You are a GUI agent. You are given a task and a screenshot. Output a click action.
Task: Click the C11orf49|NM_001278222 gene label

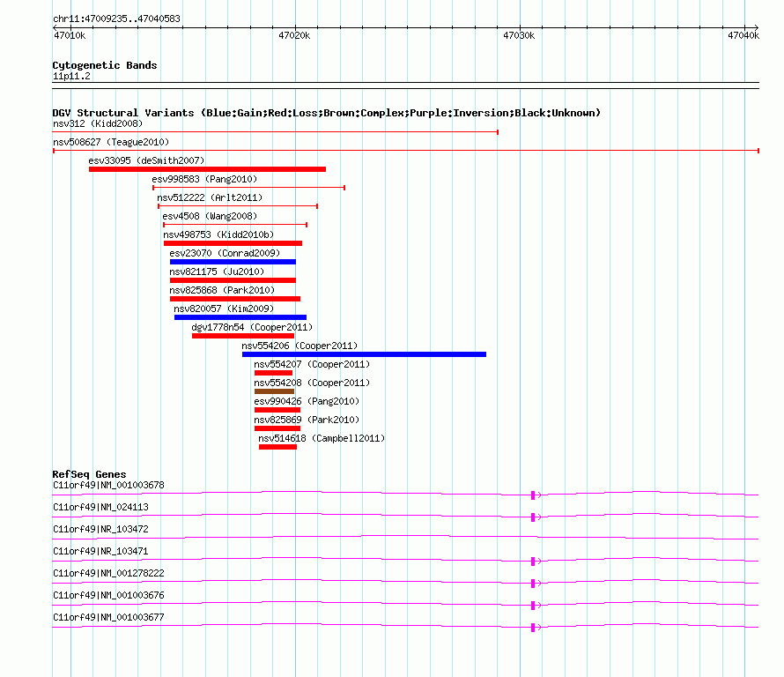click(108, 574)
